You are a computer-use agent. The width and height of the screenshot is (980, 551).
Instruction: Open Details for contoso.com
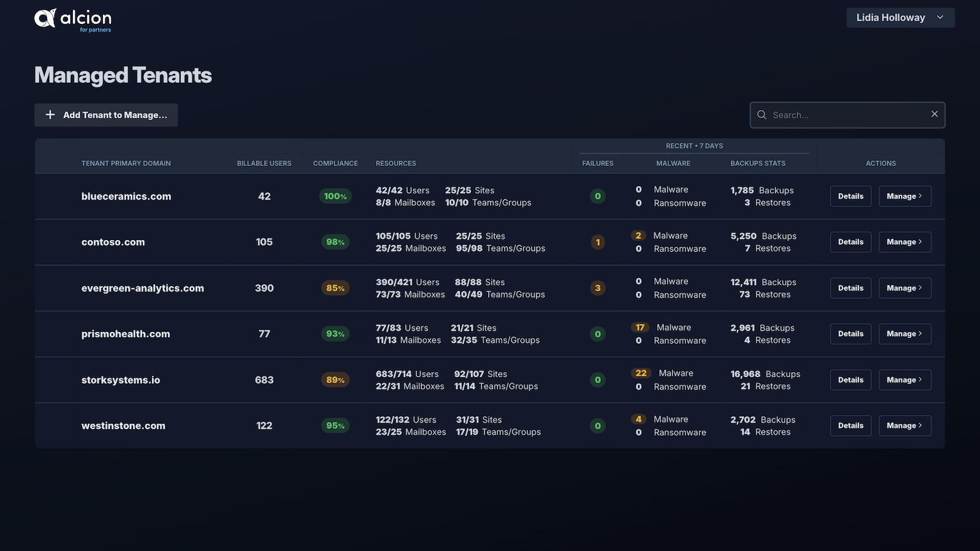(851, 242)
